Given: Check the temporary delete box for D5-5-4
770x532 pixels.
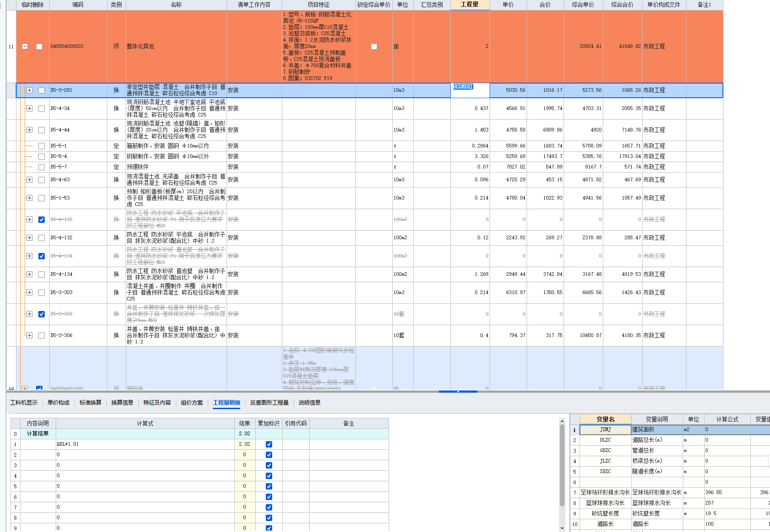Looking at the screenshot, I should pos(42,157).
